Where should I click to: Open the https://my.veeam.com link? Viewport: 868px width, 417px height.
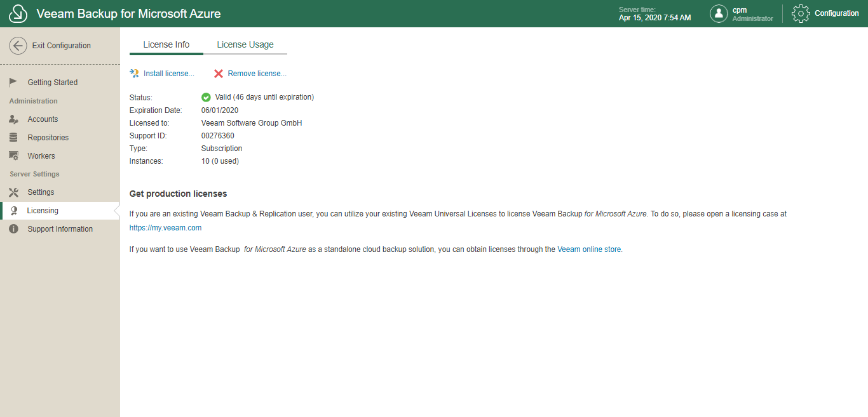pyautogui.click(x=166, y=228)
